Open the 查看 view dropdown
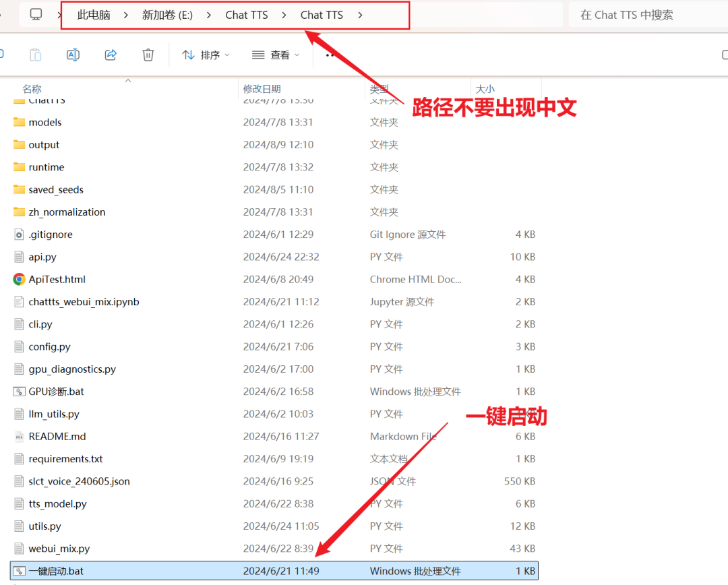Screen dimensions: 728x585 coord(275,55)
